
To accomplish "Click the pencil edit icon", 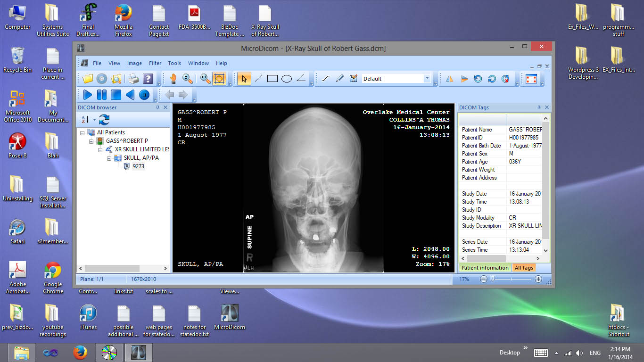I will click(x=339, y=79).
